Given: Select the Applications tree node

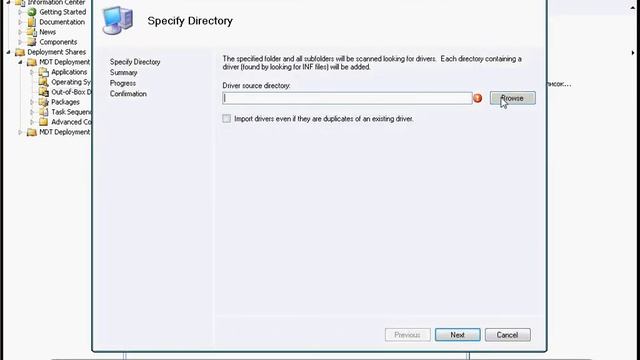Looking at the screenshot, I should (69, 72).
